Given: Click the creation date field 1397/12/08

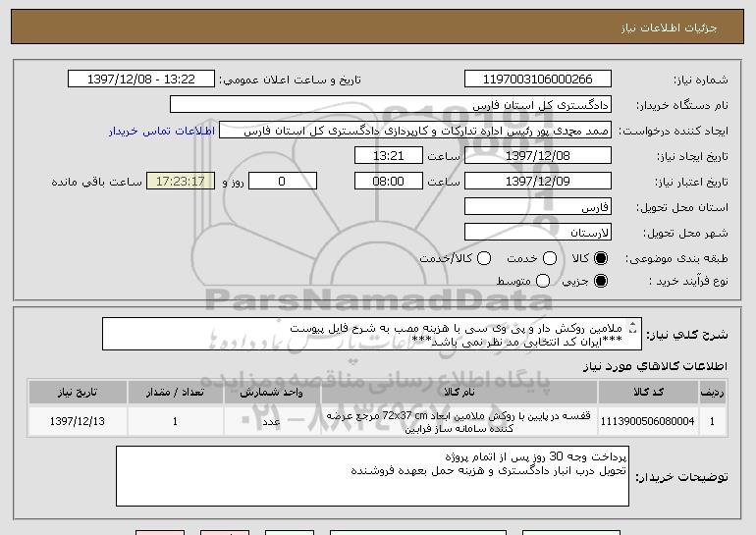Looking at the screenshot, I should coord(538,156).
